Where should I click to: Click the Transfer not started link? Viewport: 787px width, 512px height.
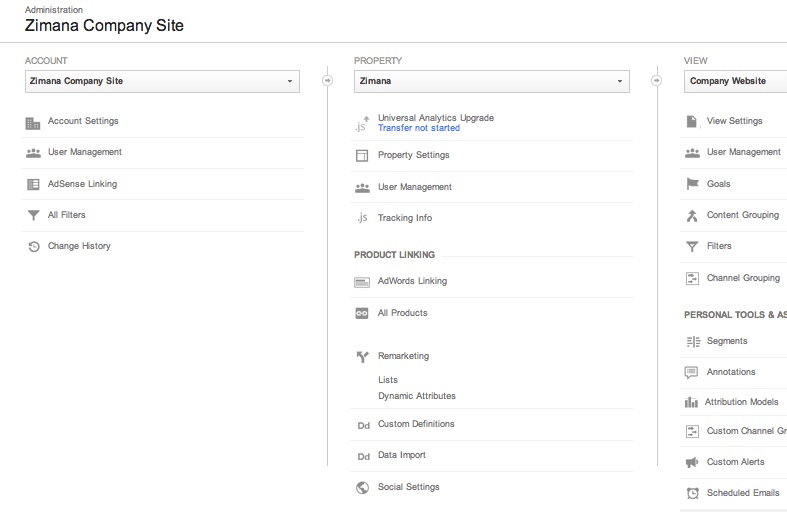coord(419,128)
